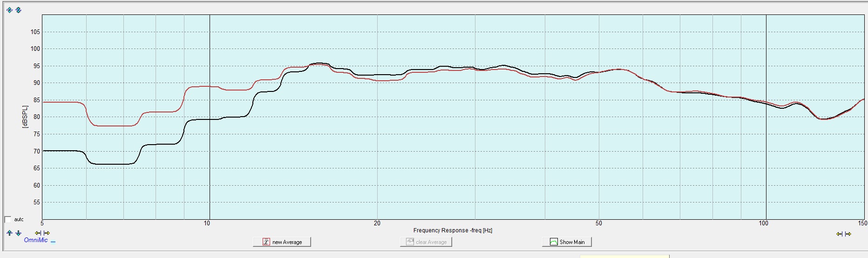Viewport: 868px width, 258px height.
Task: Click the 100 Hz frequency axis label
Action: tap(764, 223)
